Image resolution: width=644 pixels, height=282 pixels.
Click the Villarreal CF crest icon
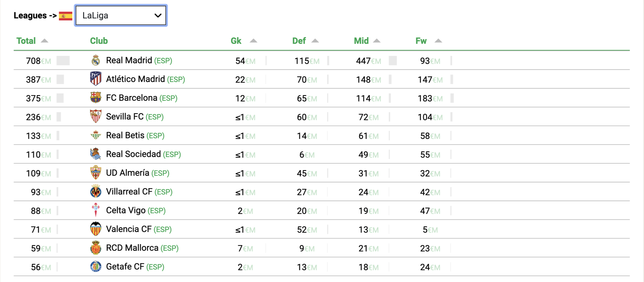point(96,192)
